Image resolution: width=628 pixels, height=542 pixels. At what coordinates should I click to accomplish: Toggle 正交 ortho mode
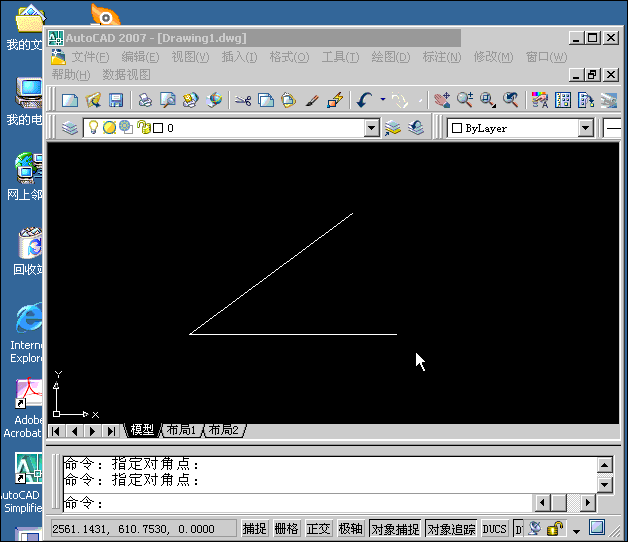point(318,529)
